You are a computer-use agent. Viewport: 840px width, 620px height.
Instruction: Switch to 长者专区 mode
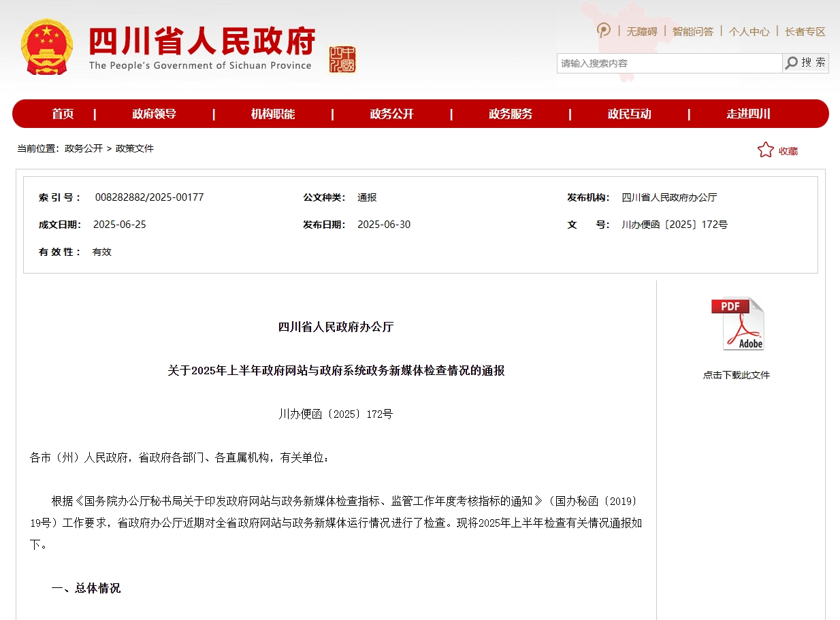[x=805, y=31]
